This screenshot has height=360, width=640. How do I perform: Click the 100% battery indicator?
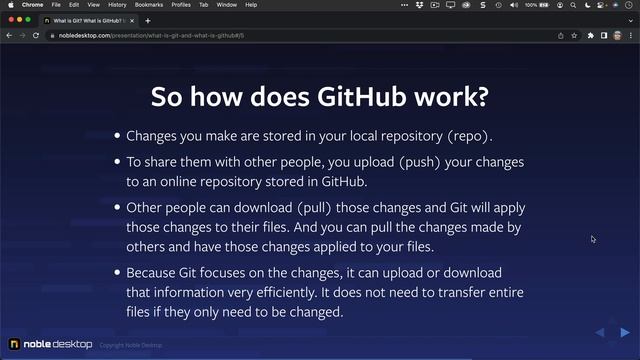coord(537,5)
